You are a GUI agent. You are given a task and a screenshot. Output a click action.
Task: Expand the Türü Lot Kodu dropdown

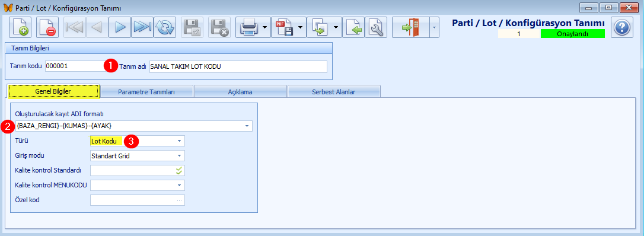[x=179, y=141]
